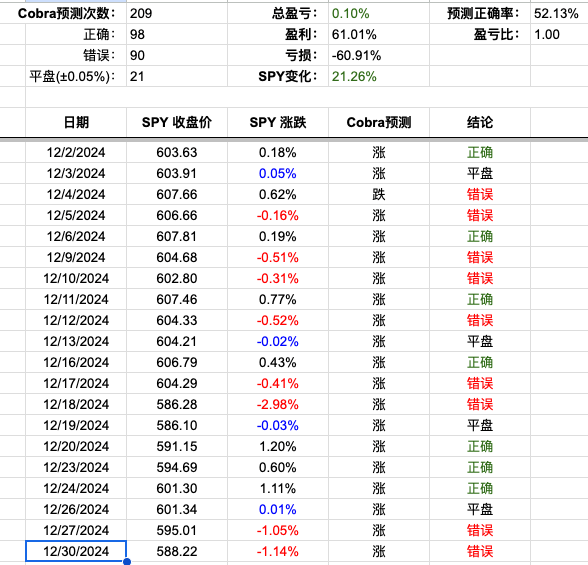Click the red -0.16% change cell
Image resolution: width=588 pixels, height=565 pixels.
click(278, 215)
